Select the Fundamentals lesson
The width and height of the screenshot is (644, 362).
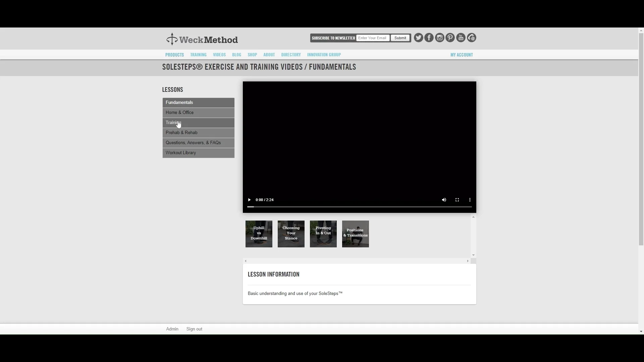click(199, 103)
